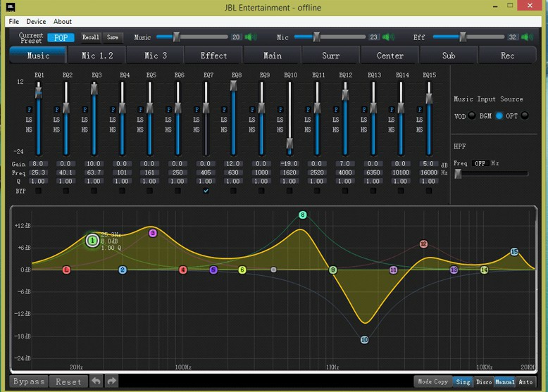
Task: Click the redo arrow icon
Action: (x=112, y=381)
